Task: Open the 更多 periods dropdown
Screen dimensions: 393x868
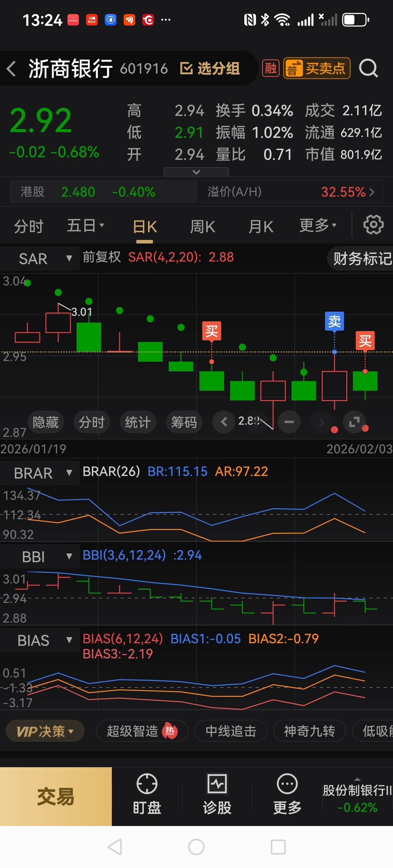Action: click(318, 225)
